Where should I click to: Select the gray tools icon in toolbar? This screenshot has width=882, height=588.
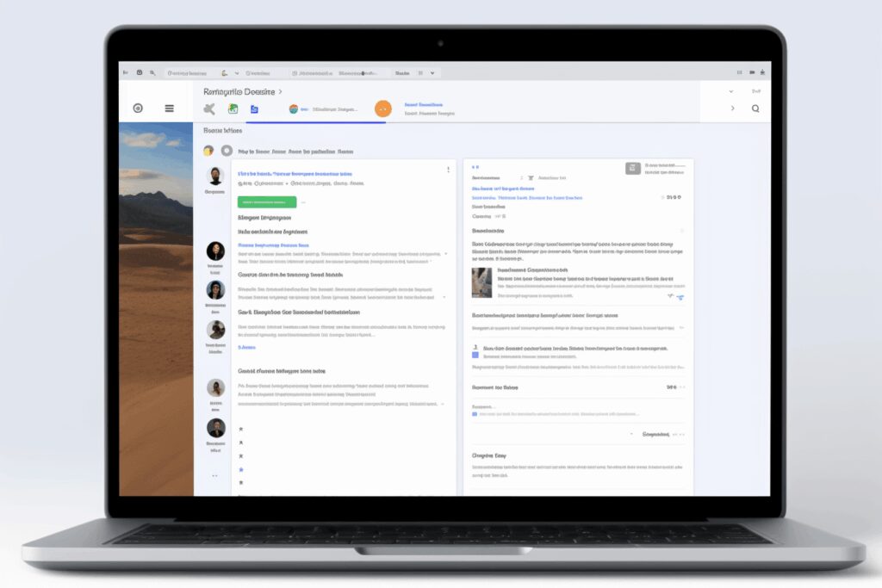[x=208, y=109]
